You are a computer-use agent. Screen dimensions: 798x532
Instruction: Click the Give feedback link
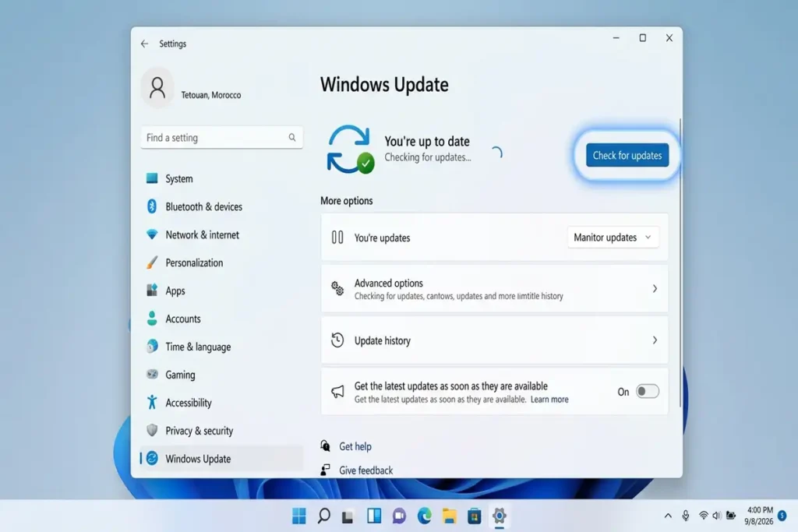point(366,470)
